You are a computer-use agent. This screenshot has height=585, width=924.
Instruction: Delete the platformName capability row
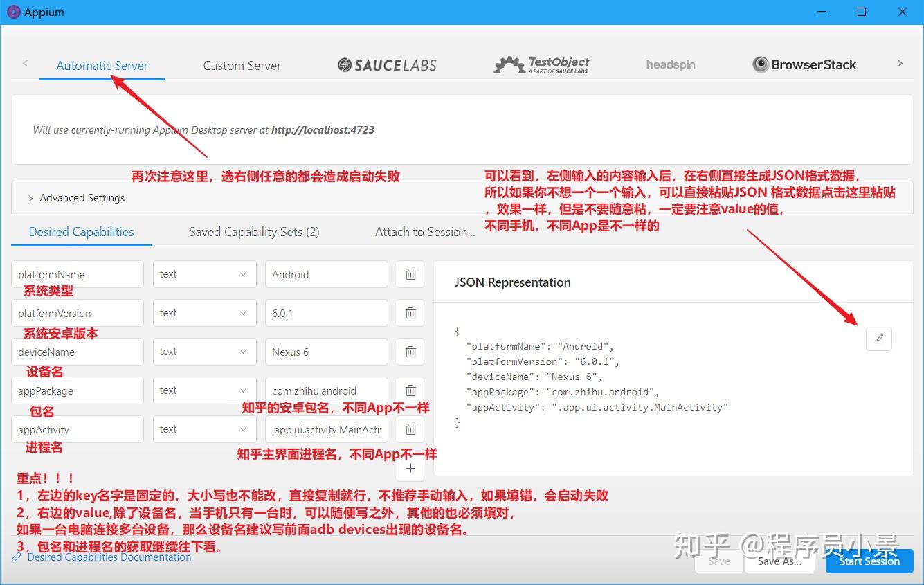coord(410,274)
